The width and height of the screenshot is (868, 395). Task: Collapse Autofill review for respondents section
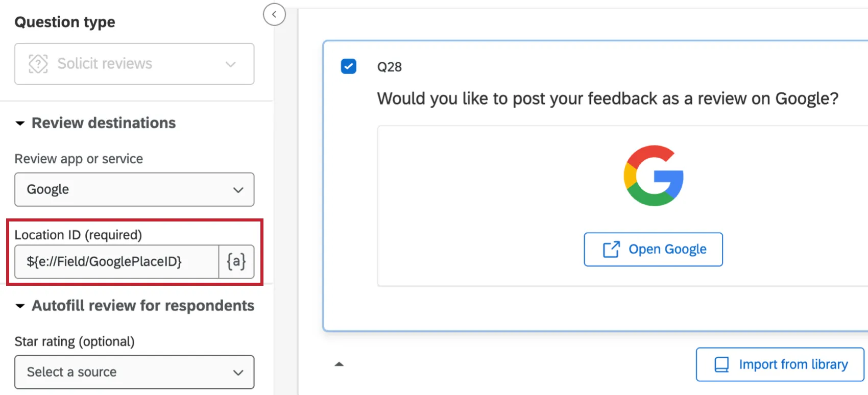coord(20,306)
